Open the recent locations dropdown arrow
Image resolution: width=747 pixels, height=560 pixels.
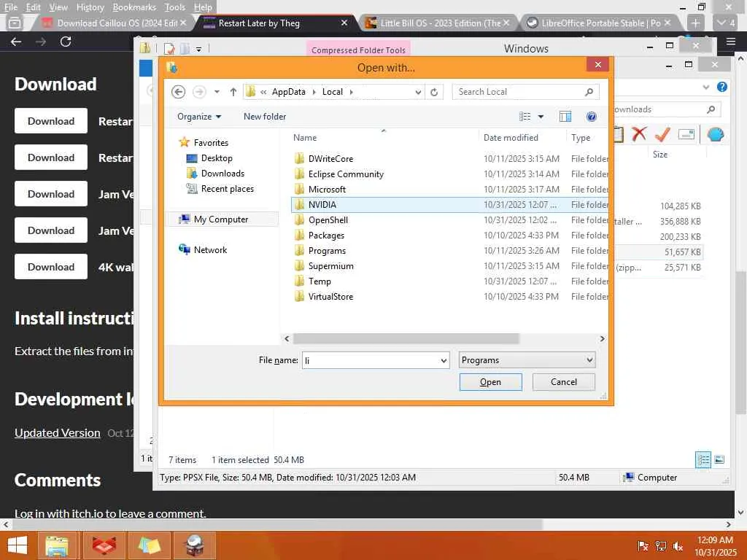(x=217, y=92)
